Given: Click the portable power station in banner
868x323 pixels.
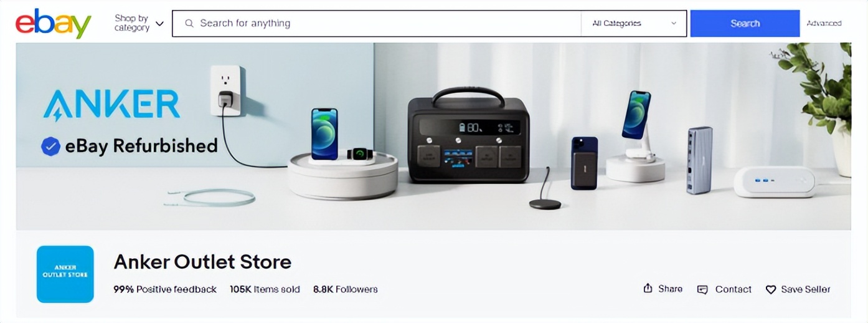Looking at the screenshot, I should click(x=468, y=135).
